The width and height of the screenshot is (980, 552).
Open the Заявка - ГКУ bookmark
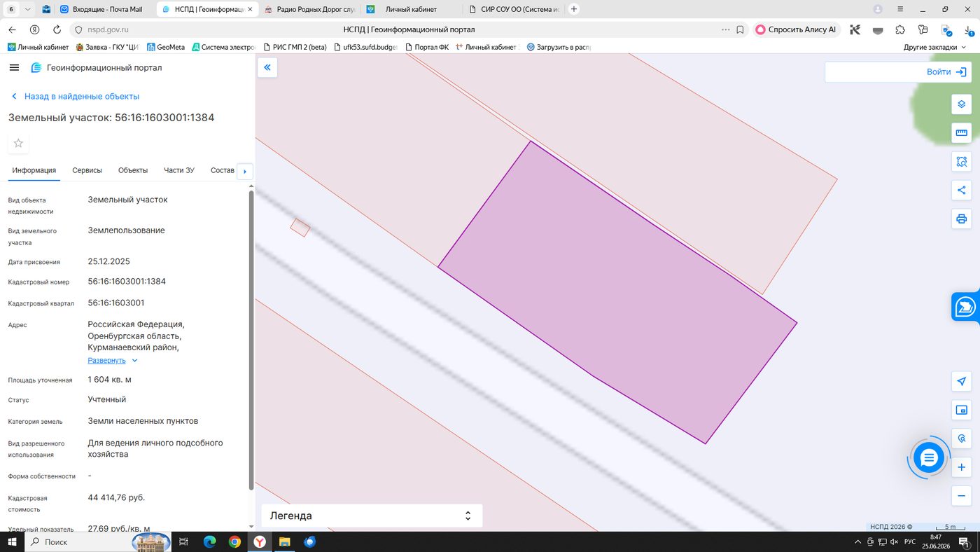tap(107, 47)
